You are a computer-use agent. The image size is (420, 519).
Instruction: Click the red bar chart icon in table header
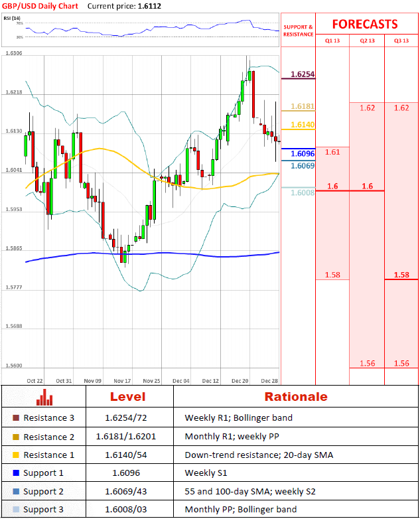tap(44, 397)
